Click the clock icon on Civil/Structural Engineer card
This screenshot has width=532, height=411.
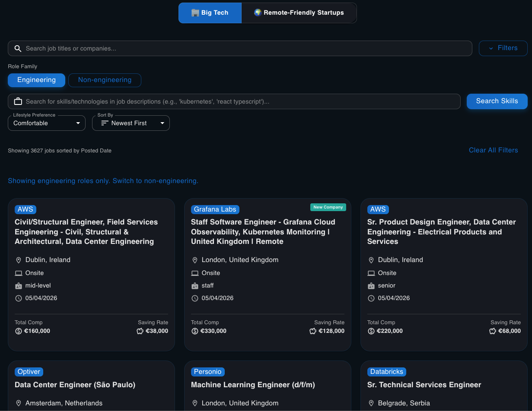(x=19, y=298)
